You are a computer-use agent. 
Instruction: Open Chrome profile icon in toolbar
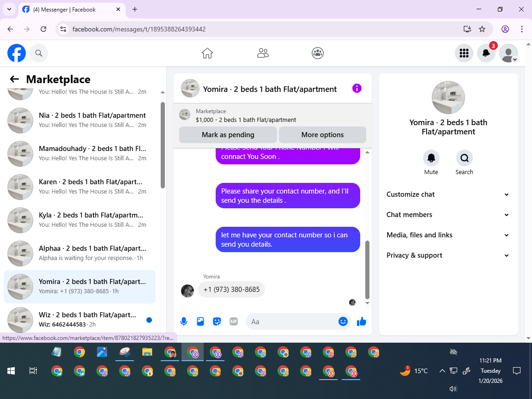[505, 29]
